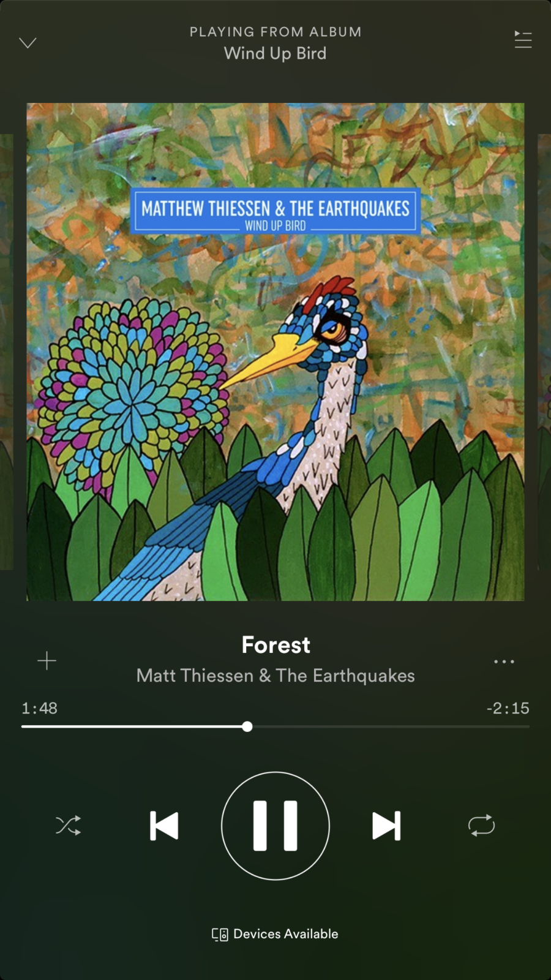Viewport: 551px width, 980px height.
Task: Open artist Matt Thiessen & The Earthquakes
Action: coord(275,676)
